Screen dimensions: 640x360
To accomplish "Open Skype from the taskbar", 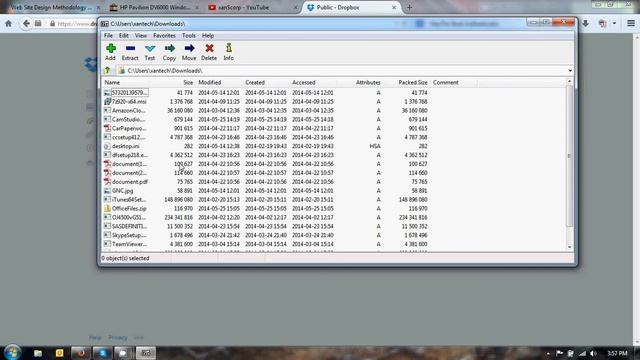I will [102, 353].
